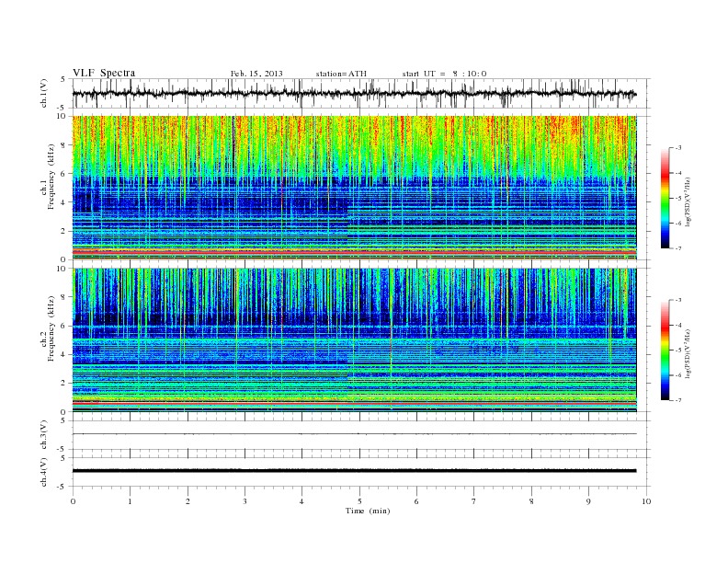
Task: Click time axis tick label "7"
Action: 474,501
